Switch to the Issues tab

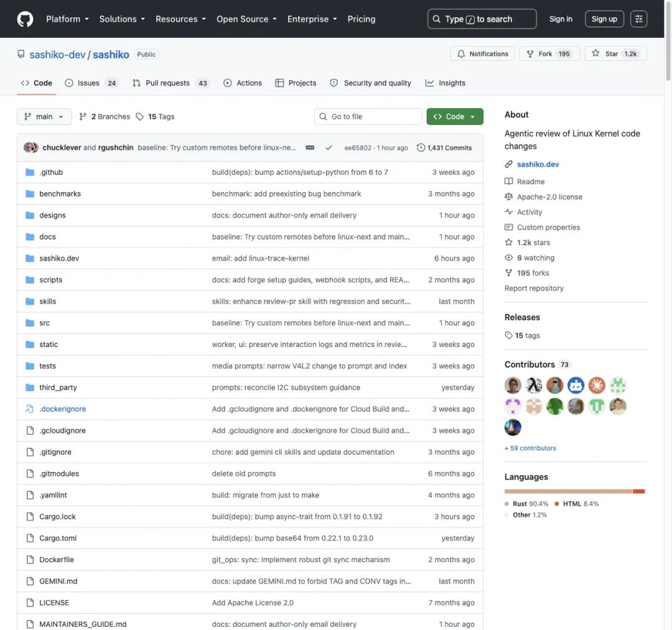pyautogui.click(x=91, y=83)
